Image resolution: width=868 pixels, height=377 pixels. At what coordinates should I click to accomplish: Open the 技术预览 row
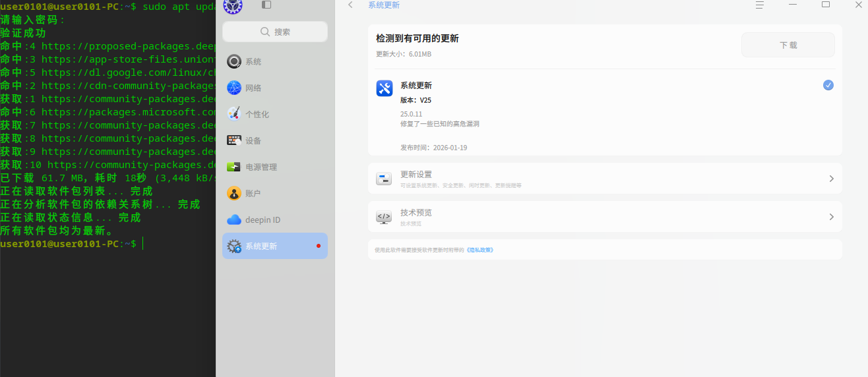pyautogui.click(x=605, y=217)
